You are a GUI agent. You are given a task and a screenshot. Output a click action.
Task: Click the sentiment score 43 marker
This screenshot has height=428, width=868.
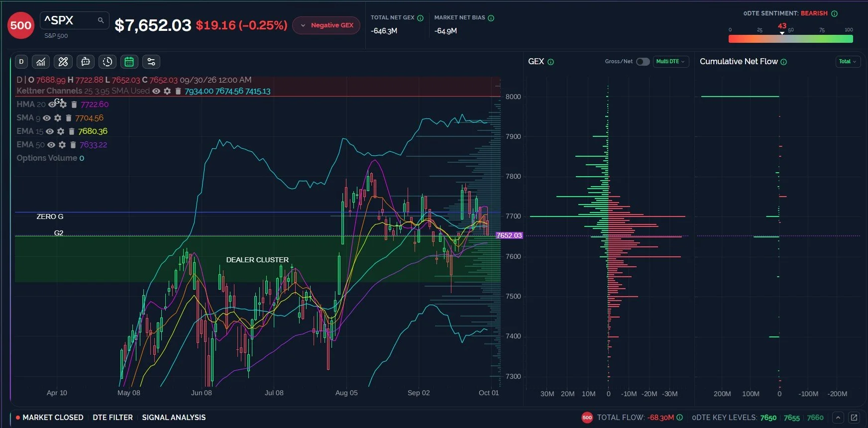782,26
